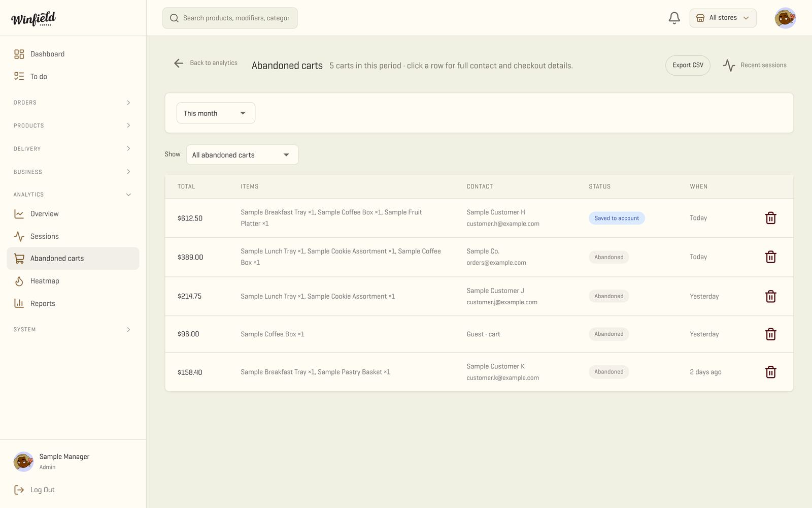Click the Guest · cart contact cell
The width and height of the screenshot is (812, 508).
pos(483,334)
